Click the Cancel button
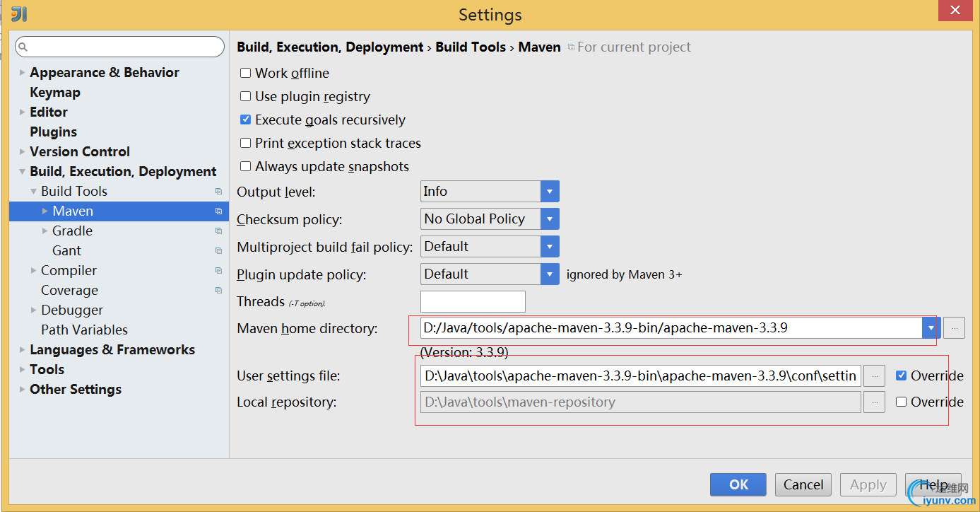Image resolution: width=980 pixels, height=512 pixels. [803, 484]
